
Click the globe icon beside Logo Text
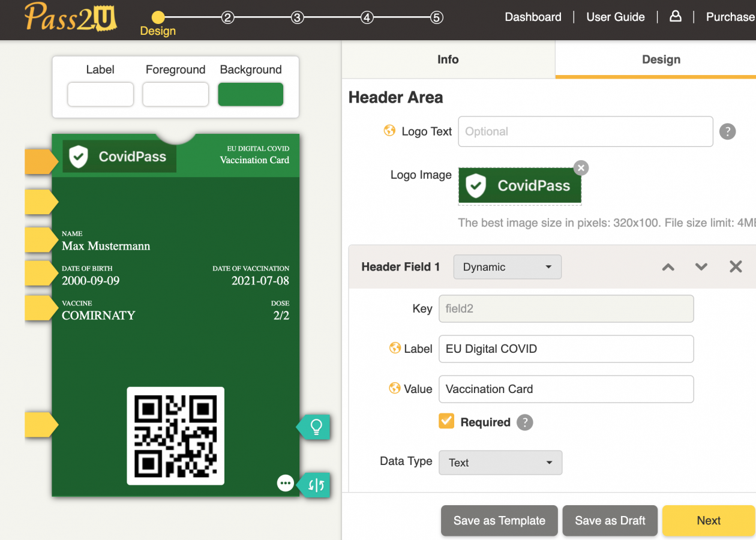pos(390,130)
